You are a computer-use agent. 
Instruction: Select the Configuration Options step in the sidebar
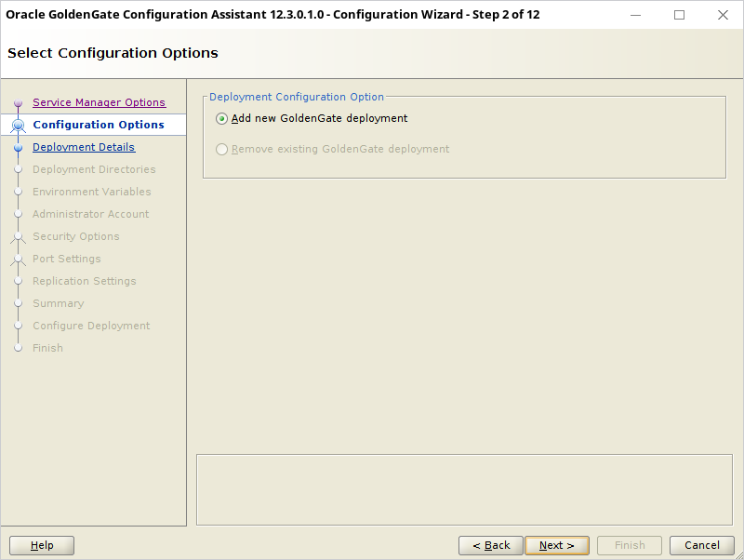pos(99,125)
